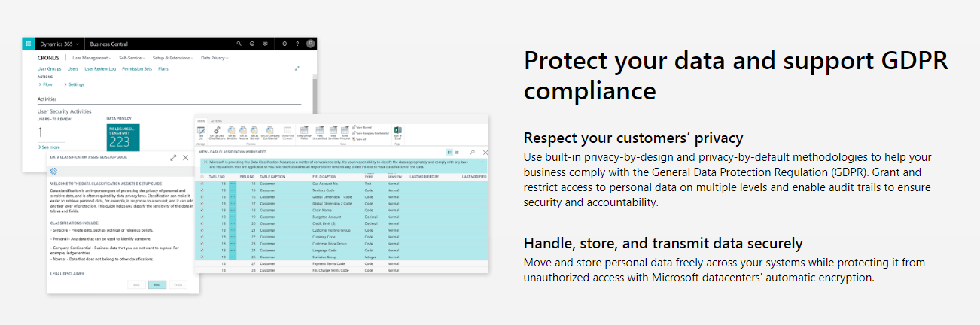The image size is (980, 325).
Task: Open the Setup & Extensions menu
Action: 172,58
